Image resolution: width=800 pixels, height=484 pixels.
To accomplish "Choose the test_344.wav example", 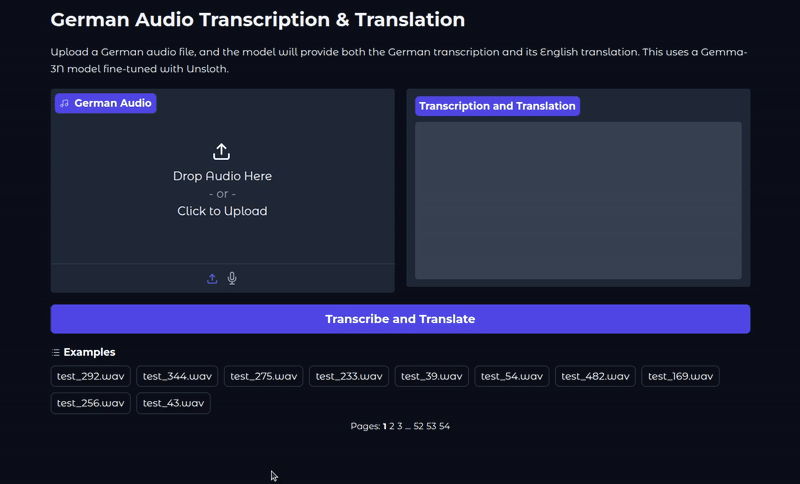I will 177,376.
